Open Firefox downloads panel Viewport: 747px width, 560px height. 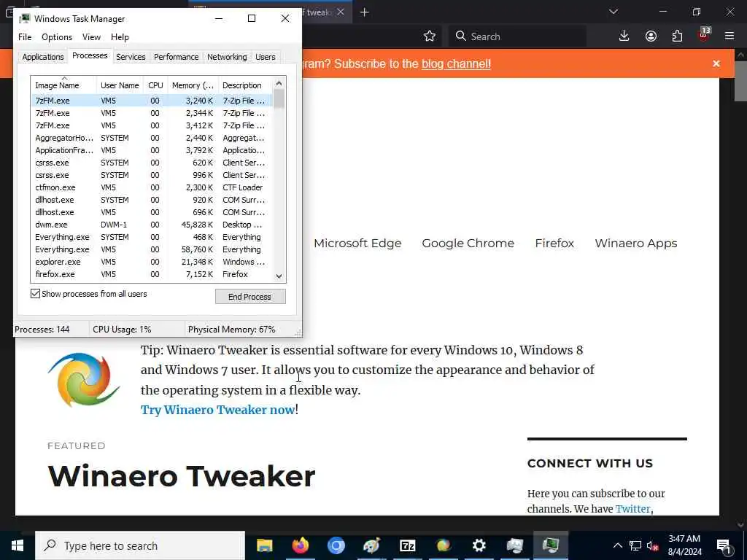[624, 36]
